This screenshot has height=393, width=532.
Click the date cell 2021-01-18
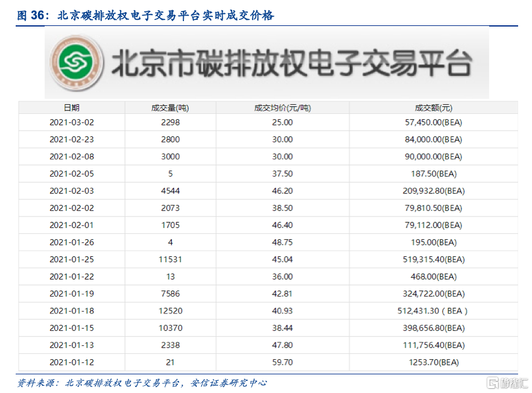pos(72,311)
